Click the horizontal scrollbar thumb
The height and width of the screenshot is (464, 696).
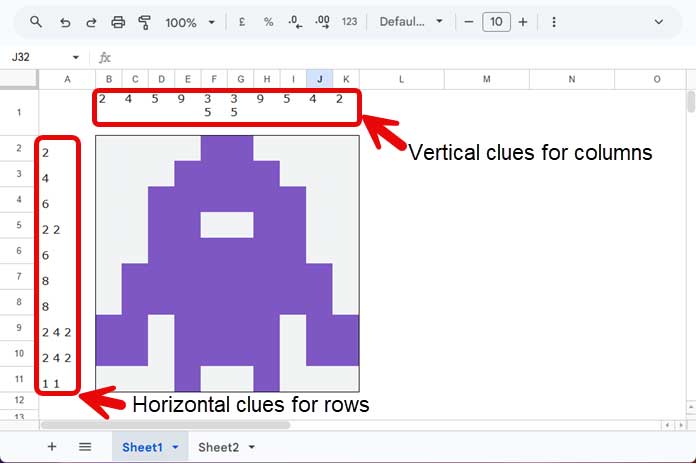coord(166,425)
